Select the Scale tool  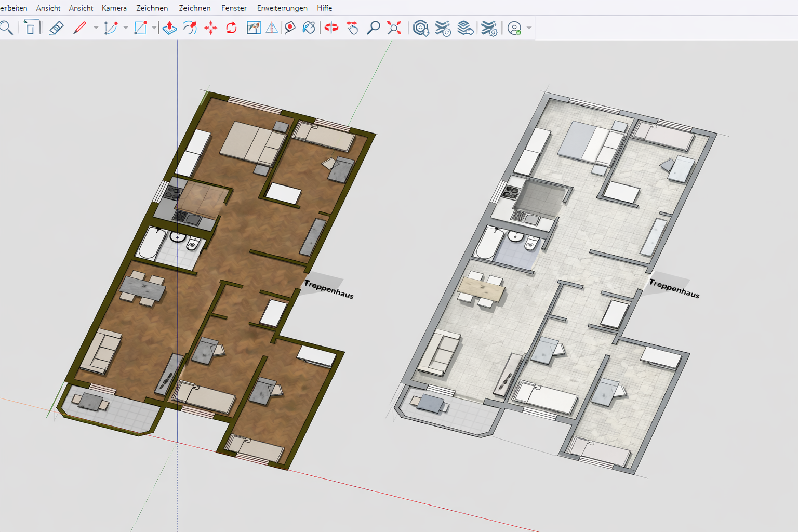pos(254,28)
